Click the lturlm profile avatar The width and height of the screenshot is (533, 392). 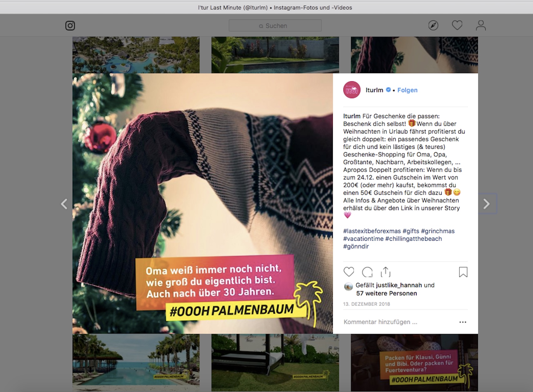tap(352, 90)
